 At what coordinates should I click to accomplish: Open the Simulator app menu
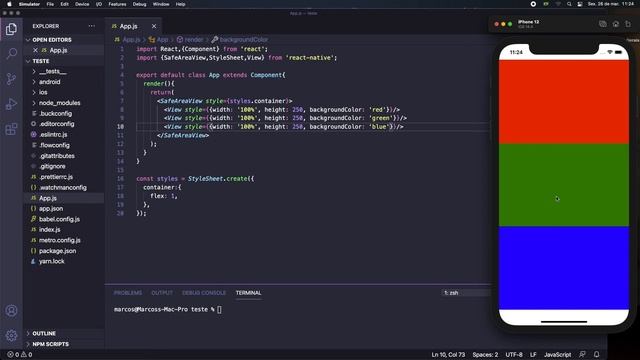(x=29, y=4)
